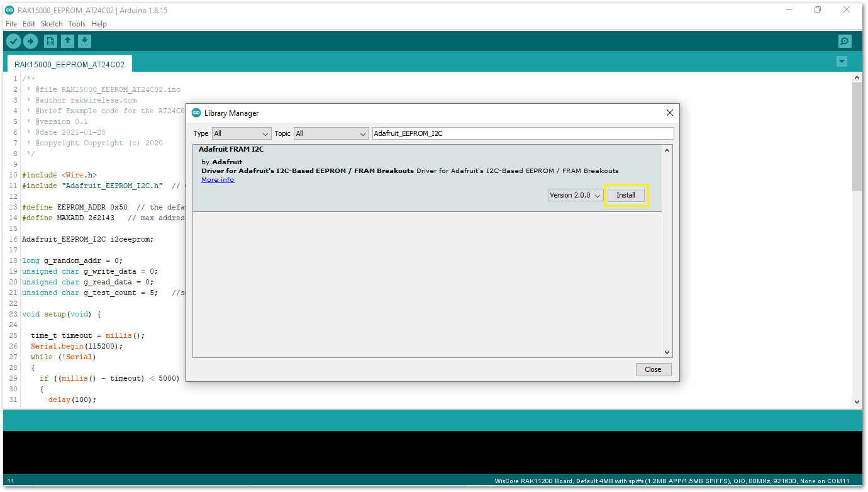Open the Version 2.0.0 dropdown
The width and height of the screenshot is (868, 492).
(x=576, y=195)
